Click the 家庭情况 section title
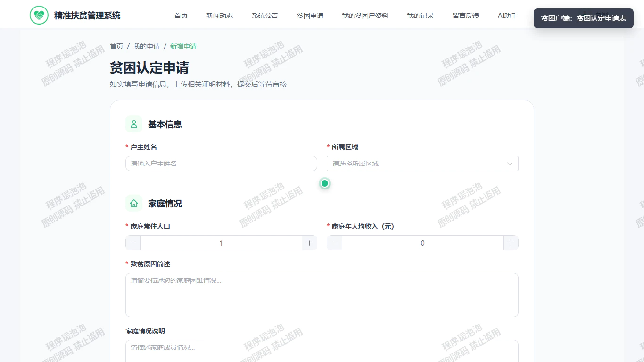 (165, 204)
